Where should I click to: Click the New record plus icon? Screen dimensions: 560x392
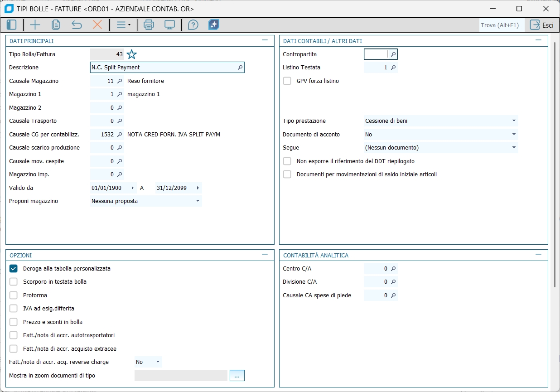[35, 25]
